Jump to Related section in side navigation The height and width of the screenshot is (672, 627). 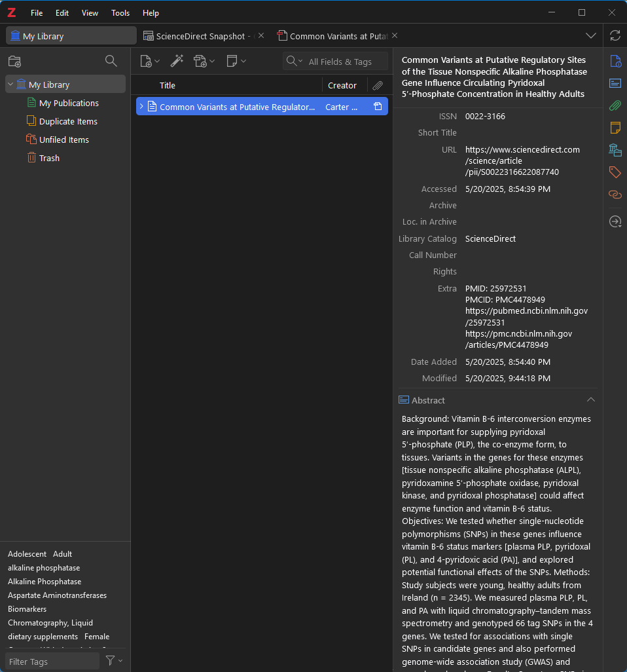pos(615,195)
